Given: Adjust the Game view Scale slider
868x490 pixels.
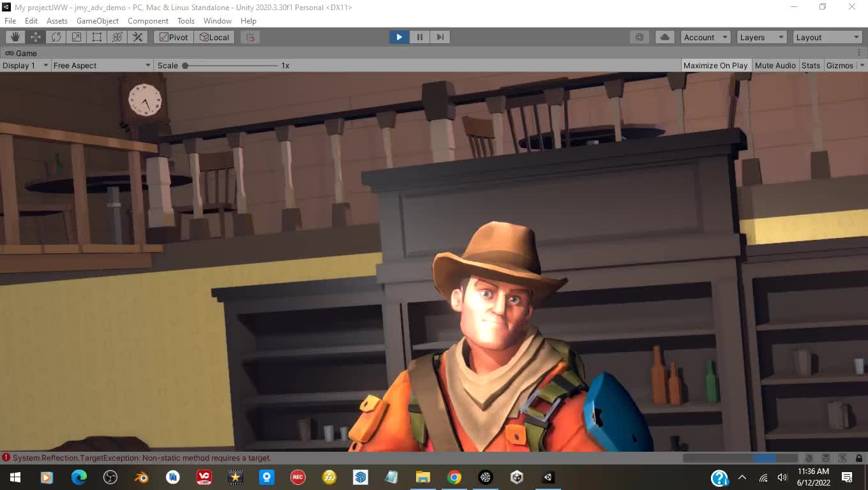Looking at the screenshot, I should (x=232, y=65).
